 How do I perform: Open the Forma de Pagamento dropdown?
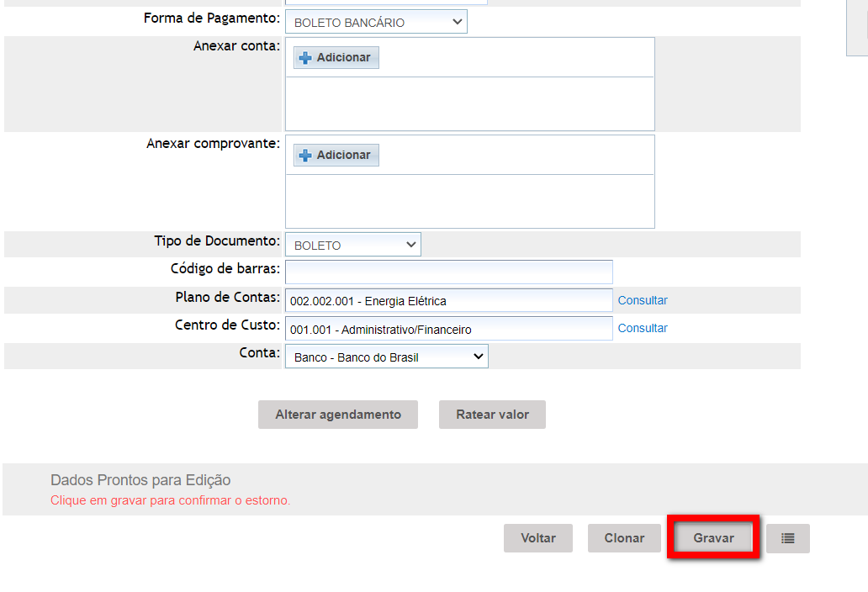[x=376, y=23]
